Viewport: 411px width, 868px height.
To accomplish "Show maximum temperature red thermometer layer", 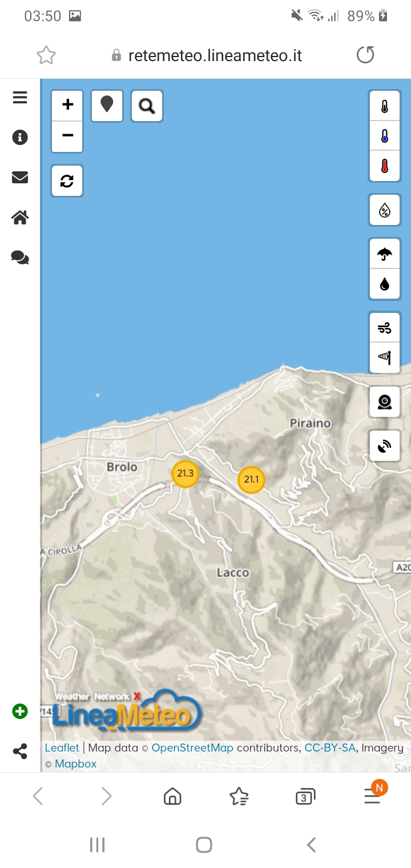I will click(x=385, y=166).
